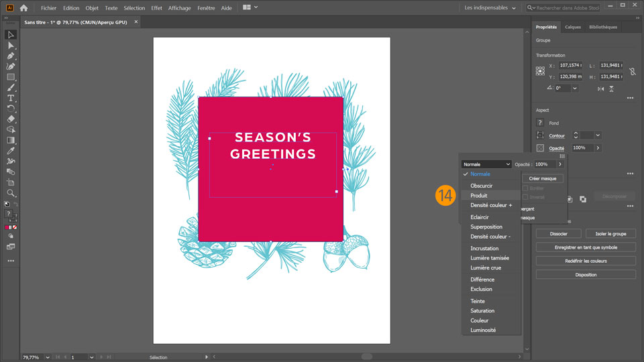Open Les indispensables workspace dropdown

(x=490, y=8)
